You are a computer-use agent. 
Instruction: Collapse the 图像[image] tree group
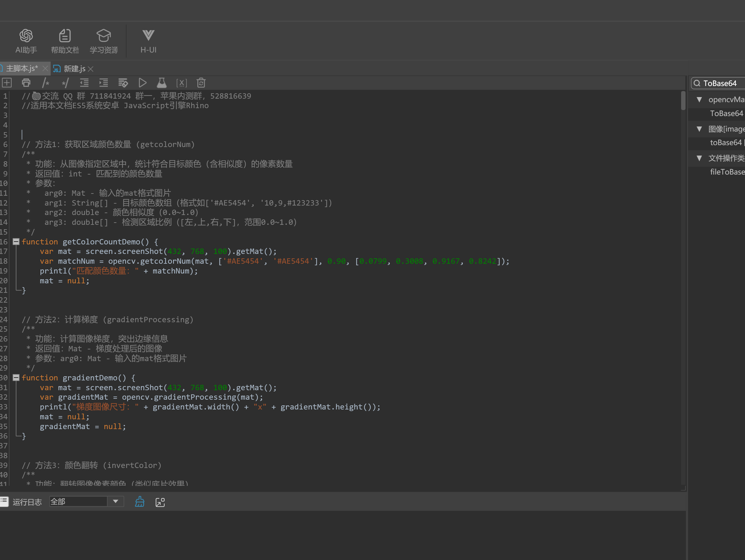pyautogui.click(x=699, y=129)
